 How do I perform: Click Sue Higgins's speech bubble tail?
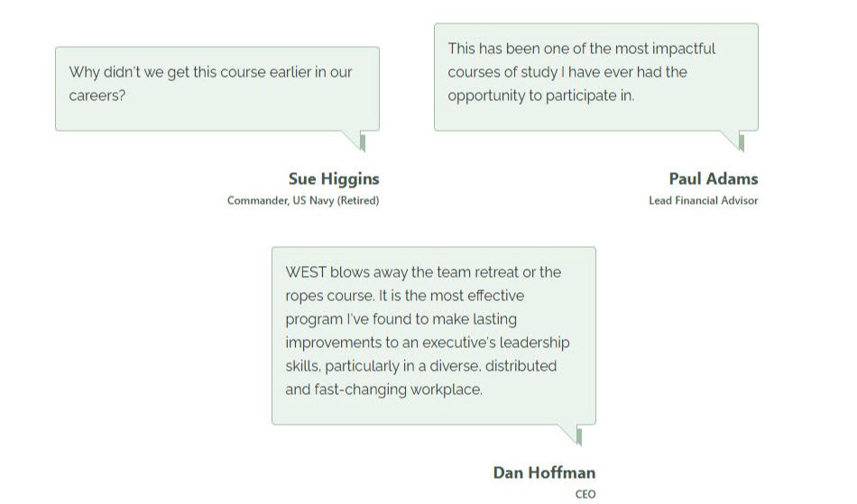tap(354, 141)
